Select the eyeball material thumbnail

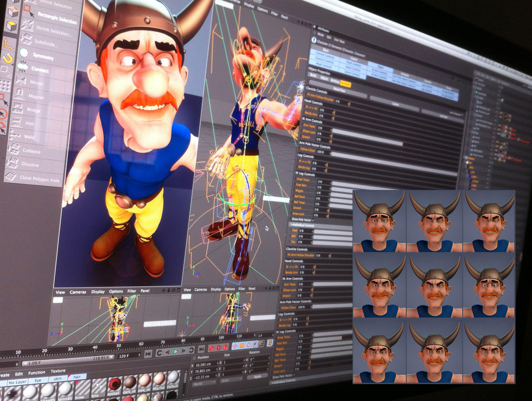pyautogui.click(x=115, y=383)
